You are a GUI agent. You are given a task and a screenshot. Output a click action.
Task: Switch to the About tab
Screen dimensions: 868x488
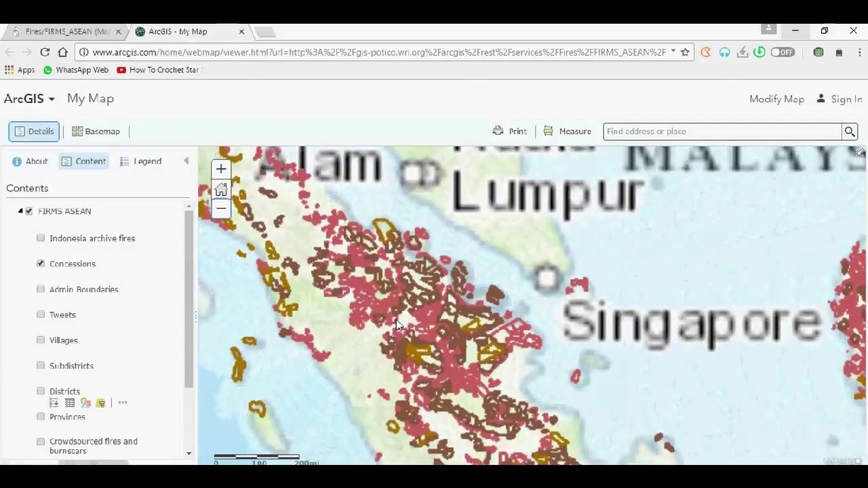pyautogui.click(x=30, y=161)
